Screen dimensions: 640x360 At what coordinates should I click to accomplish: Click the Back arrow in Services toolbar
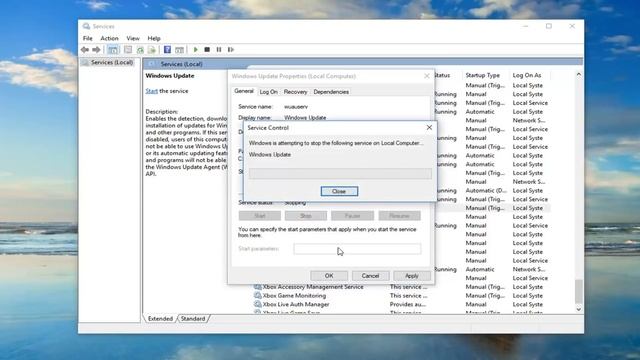click(x=84, y=49)
